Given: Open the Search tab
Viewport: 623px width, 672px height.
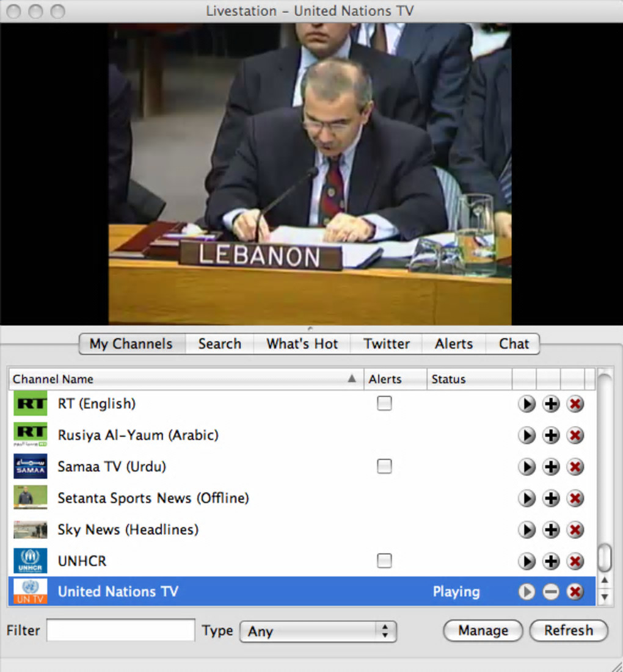Looking at the screenshot, I should tap(219, 344).
